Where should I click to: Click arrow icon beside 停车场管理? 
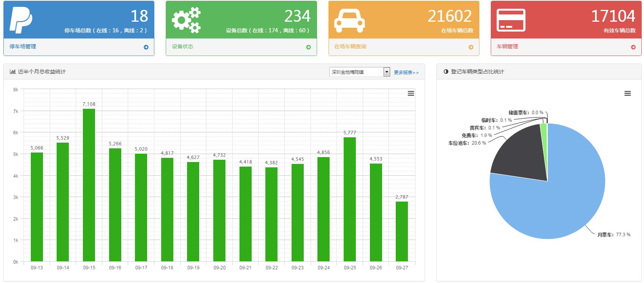[146, 47]
